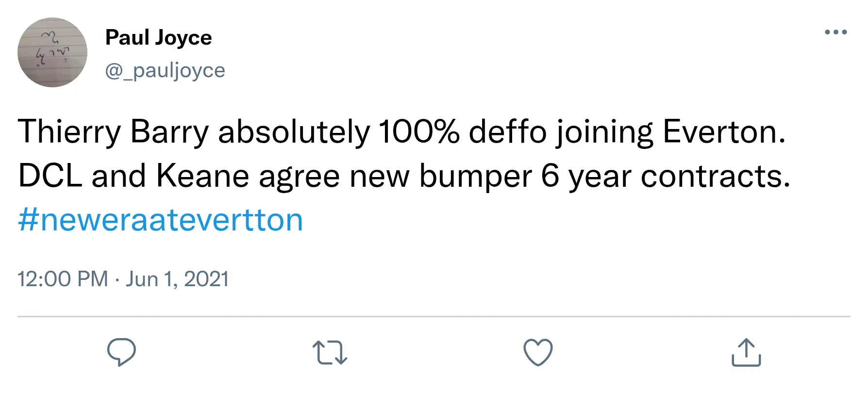Click the 12:00 PM timestamp
Image resolution: width=868 pixels, height=406 pixels.
click(63, 279)
